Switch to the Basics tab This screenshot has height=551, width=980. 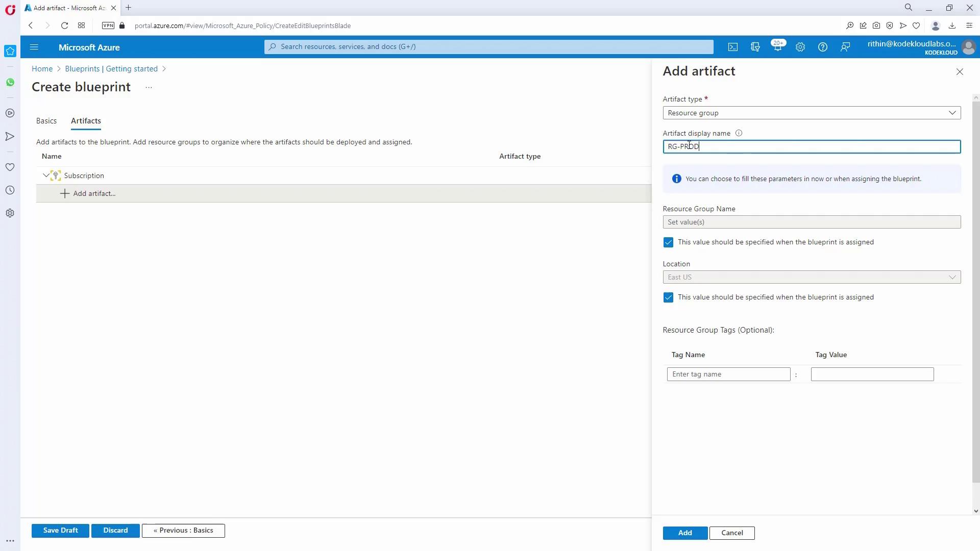pos(46,121)
